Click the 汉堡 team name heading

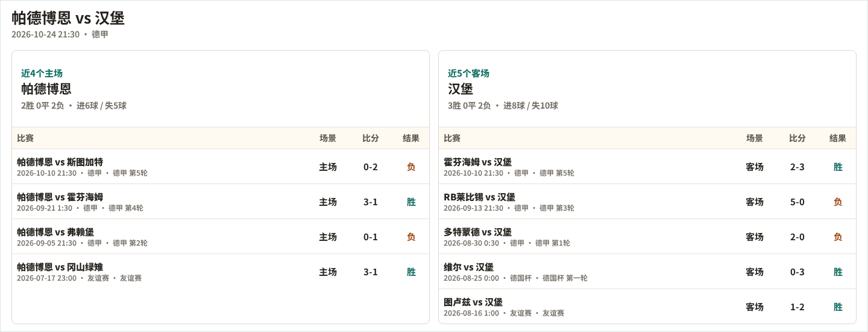point(461,89)
